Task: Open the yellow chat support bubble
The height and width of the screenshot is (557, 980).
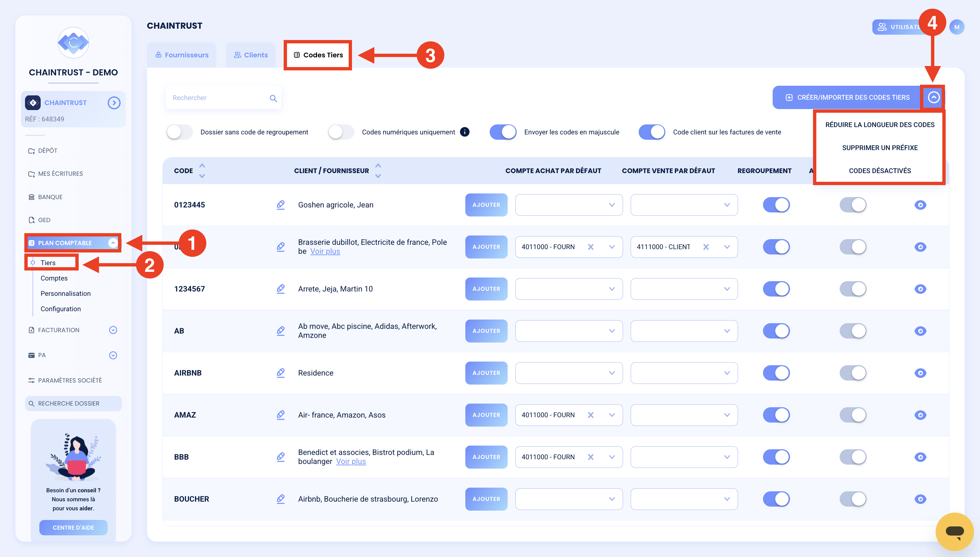Action: (x=954, y=531)
